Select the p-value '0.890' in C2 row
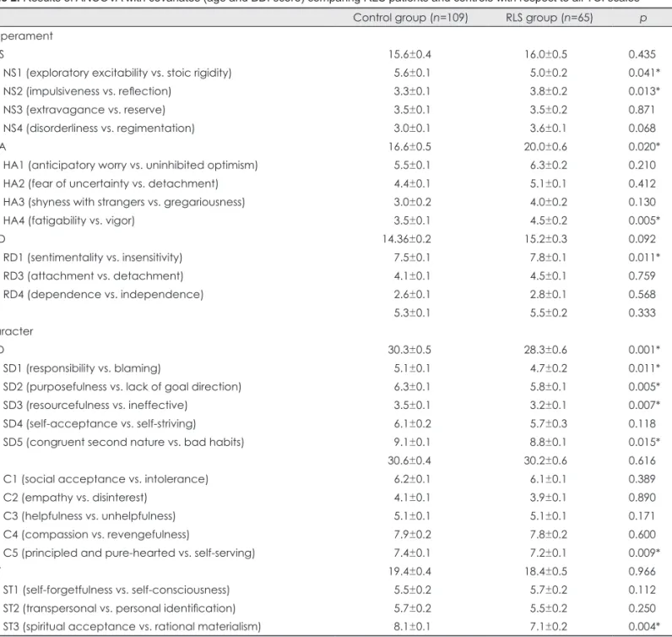This screenshot has height=637, width=672. [642, 497]
